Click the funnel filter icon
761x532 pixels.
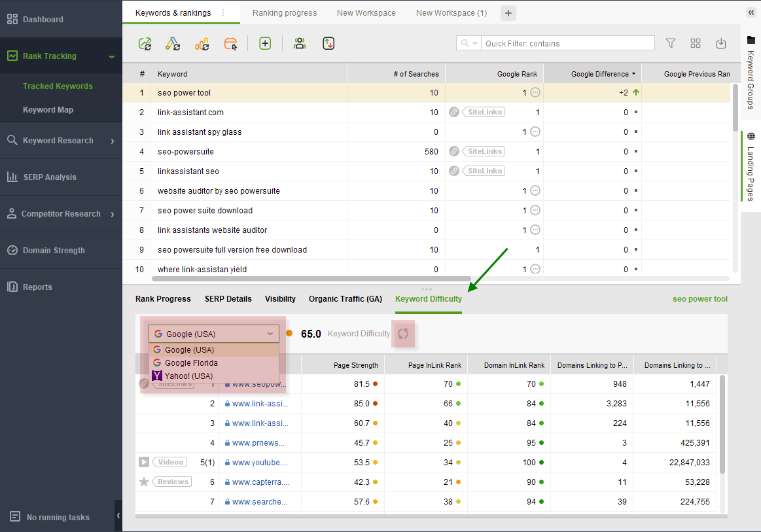pos(670,43)
